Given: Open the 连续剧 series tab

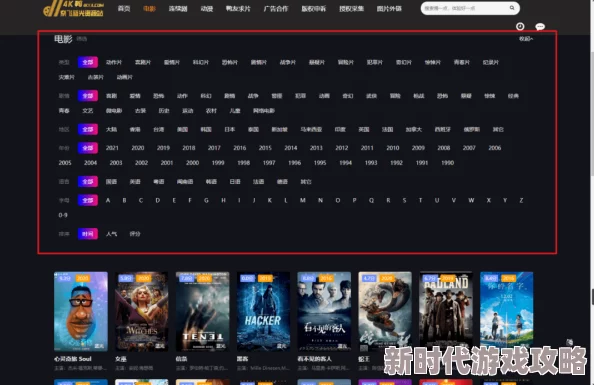Looking at the screenshot, I should coord(178,8).
